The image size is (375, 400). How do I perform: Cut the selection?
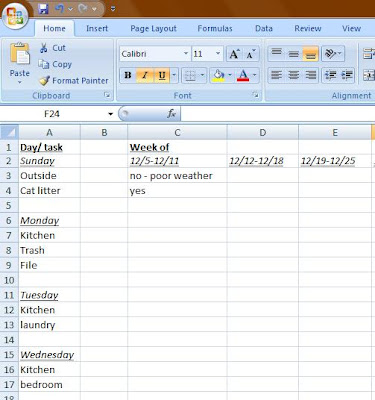pyautogui.click(x=52, y=48)
